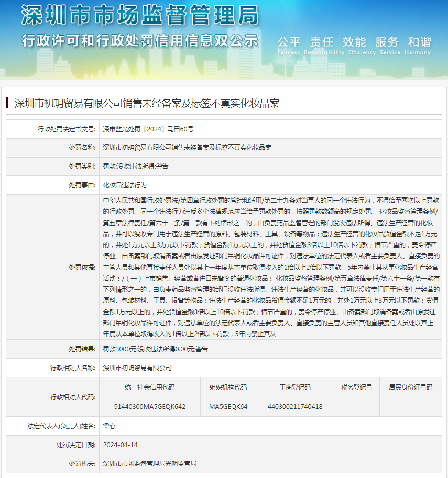Click the 处罚类别 label

[82, 166]
